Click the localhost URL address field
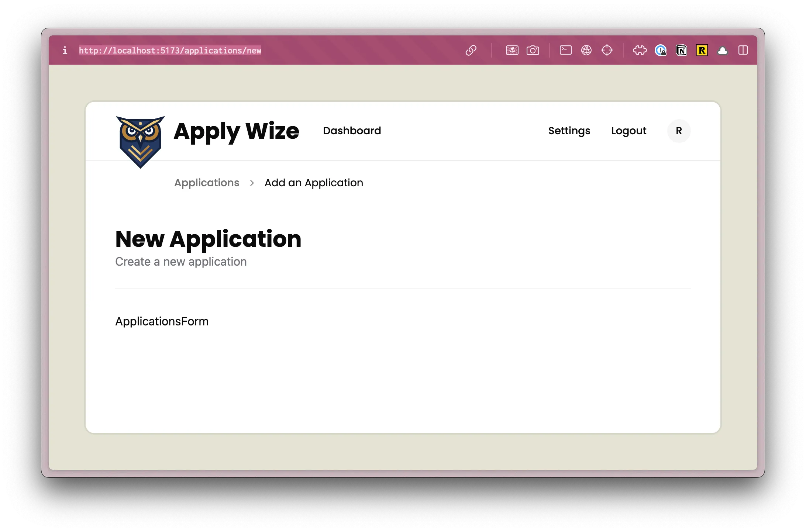806x532 pixels. point(170,51)
